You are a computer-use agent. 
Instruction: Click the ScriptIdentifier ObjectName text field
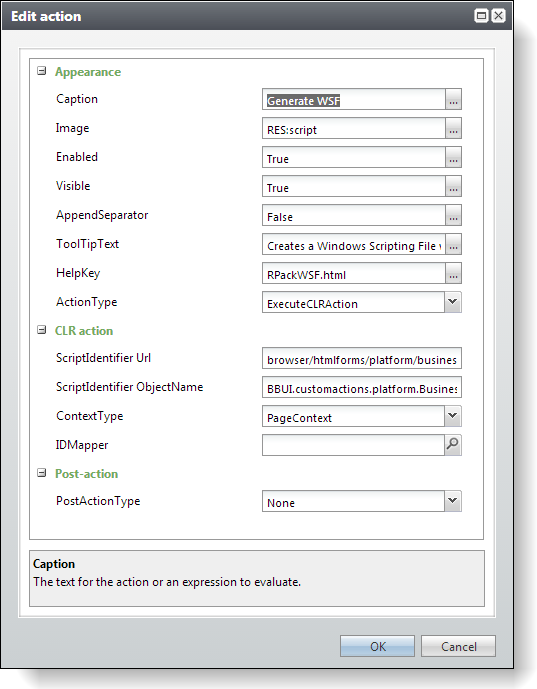tap(362, 388)
